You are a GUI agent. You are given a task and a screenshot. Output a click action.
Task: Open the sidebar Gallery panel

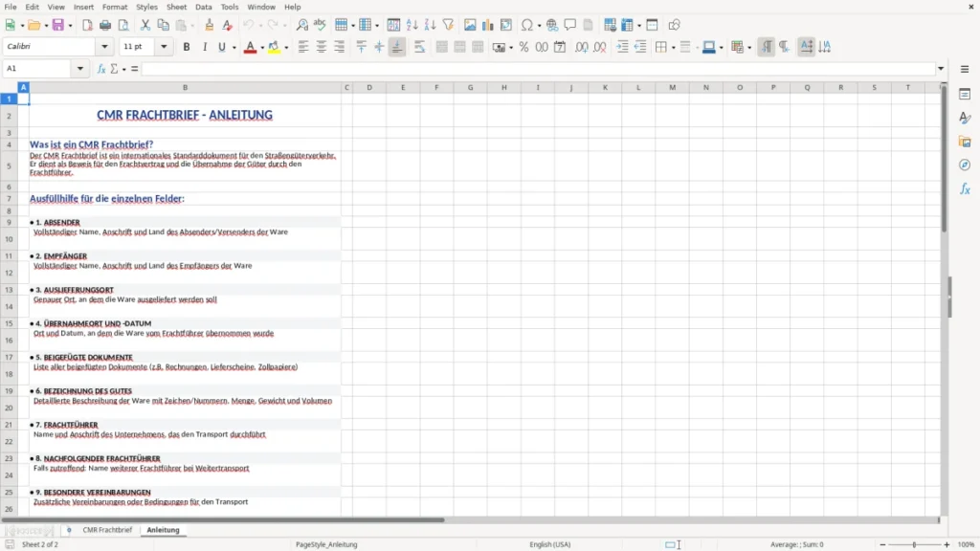[x=965, y=142]
